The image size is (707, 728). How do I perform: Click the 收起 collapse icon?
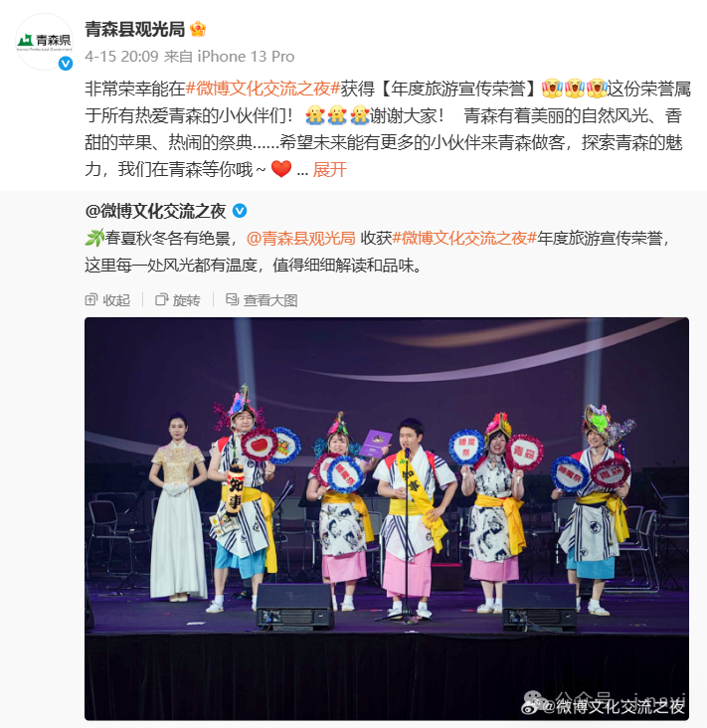[x=91, y=300]
